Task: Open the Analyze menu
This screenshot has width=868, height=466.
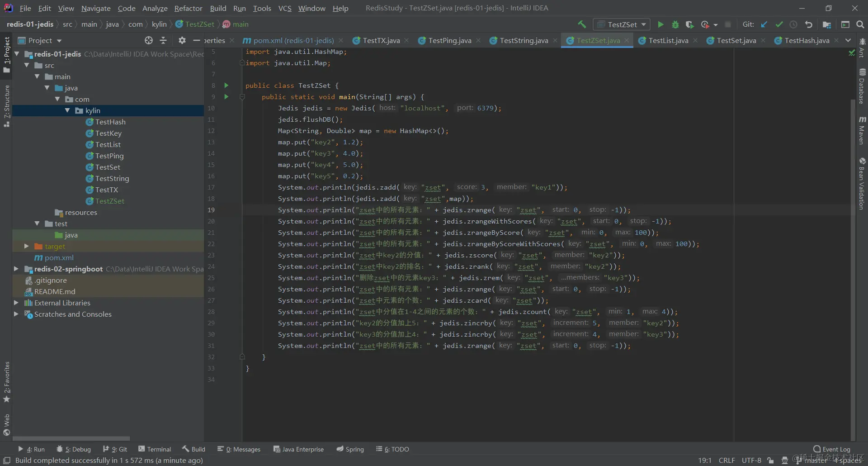Action: 155,8
